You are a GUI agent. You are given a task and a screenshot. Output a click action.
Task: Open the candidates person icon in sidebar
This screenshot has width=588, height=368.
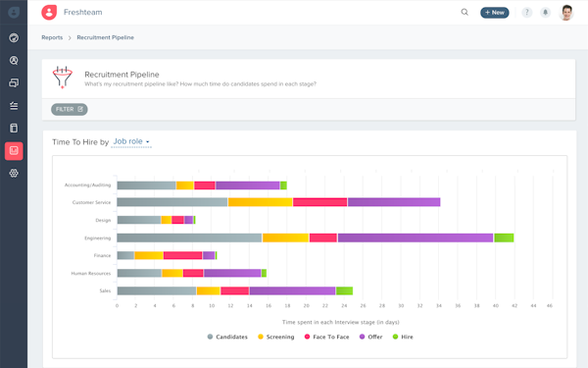14,60
